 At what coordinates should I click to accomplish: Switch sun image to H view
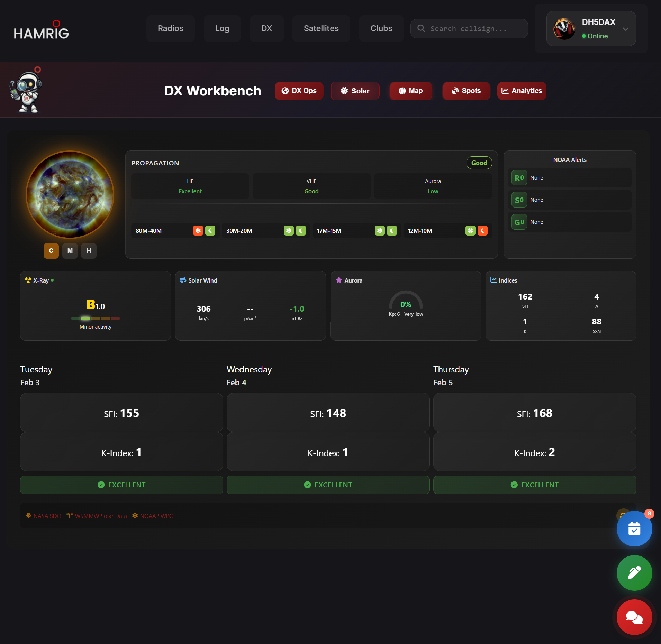point(89,251)
